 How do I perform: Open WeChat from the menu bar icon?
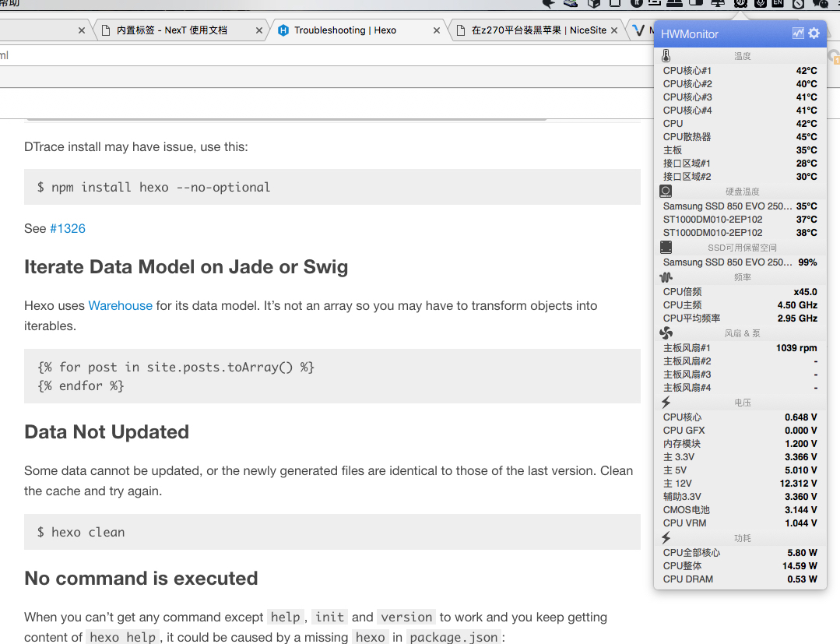coord(820,4)
